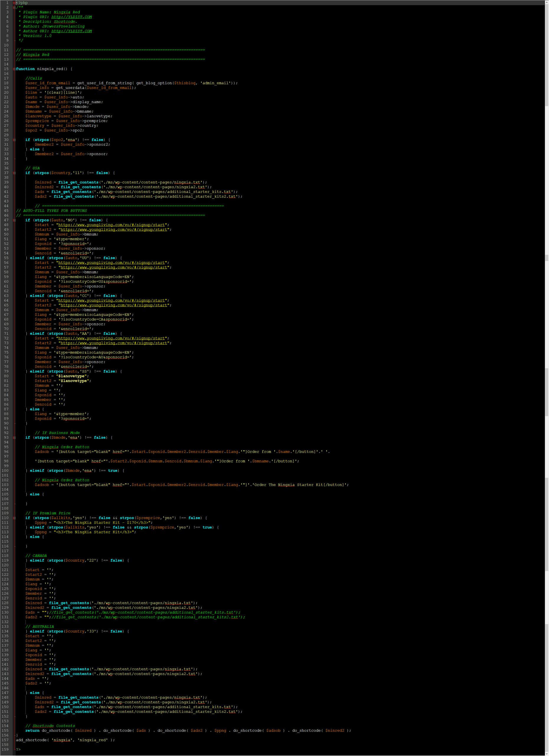The width and height of the screenshot is (549, 756).
Task: Fold the USA country if-block on line 37
Action: click(x=14, y=173)
